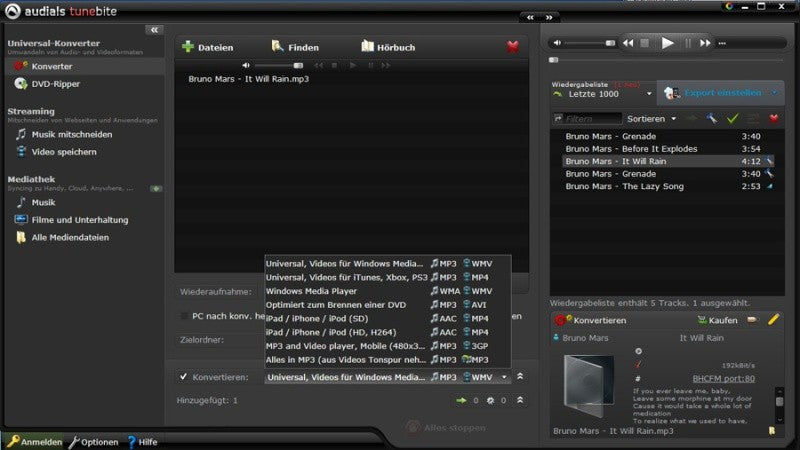Collapse the left sidebar with double-chevron
This screenshot has width=800, height=450.
click(154, 30)
